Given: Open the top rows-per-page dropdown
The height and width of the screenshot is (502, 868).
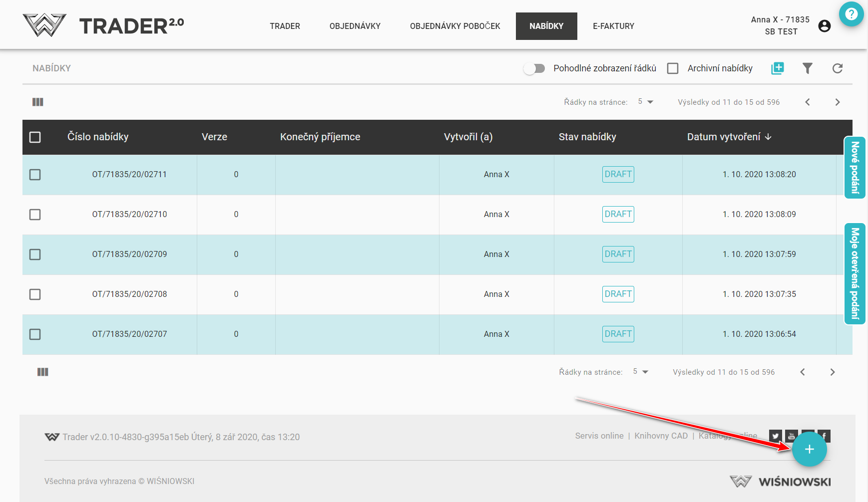Looking at the screenshot, I should tap(645, 102).
